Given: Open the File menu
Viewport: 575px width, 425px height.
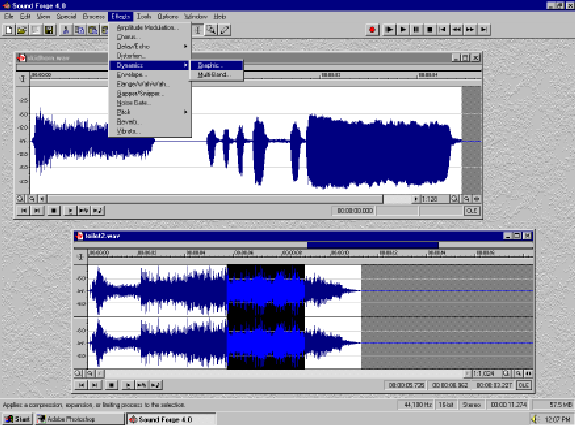Looking at the screenshot, I should [x=8, y=17].
